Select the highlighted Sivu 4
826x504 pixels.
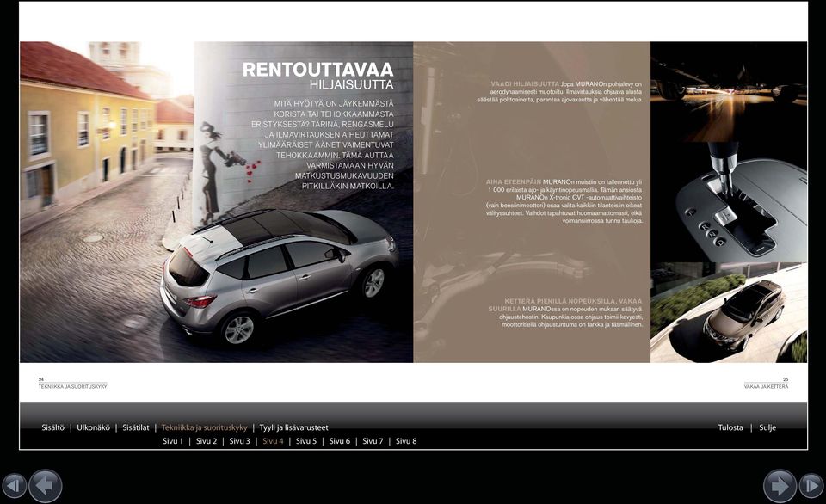(x=273, y=441)
